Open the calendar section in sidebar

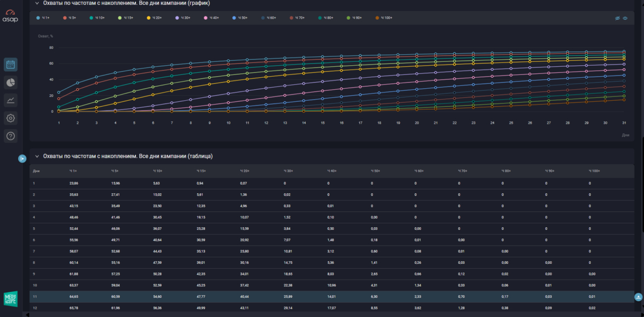click(10, 65)
